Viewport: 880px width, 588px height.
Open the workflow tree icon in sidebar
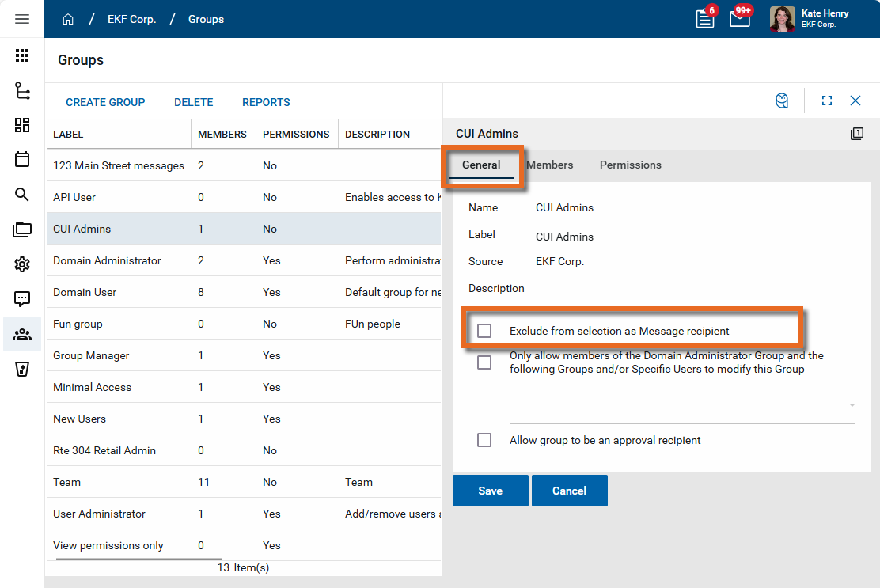pos(22,90)
